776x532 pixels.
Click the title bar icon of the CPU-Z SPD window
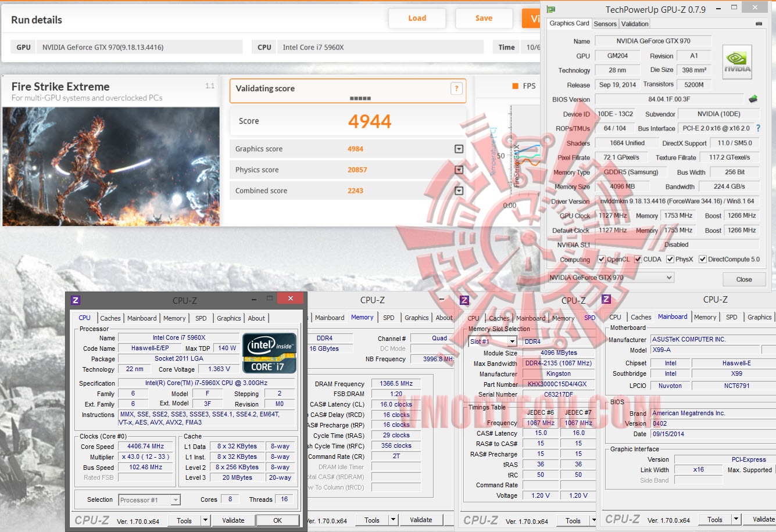pyautogui.click(x=464, y=300)
